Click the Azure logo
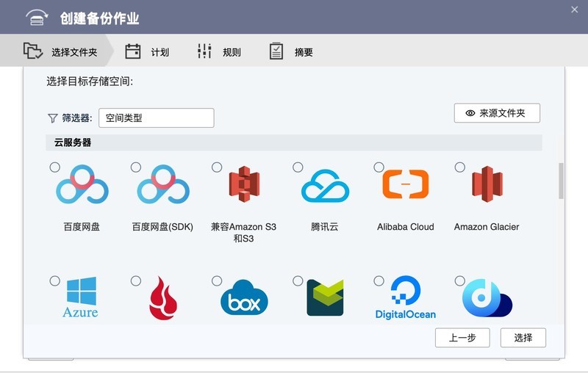The image size is (588, 373). point(81,297)
